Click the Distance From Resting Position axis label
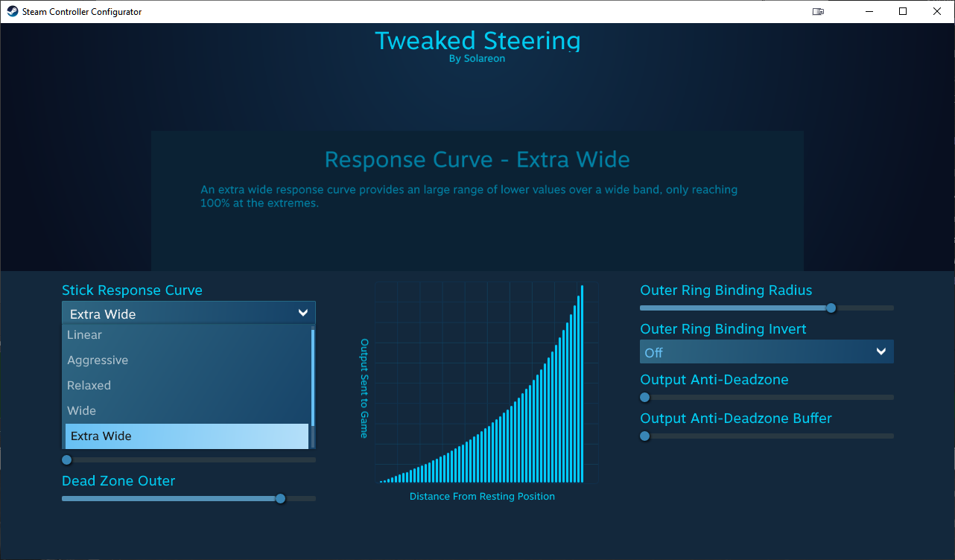This screenshot has height=560, width=955. coord(482,497)
